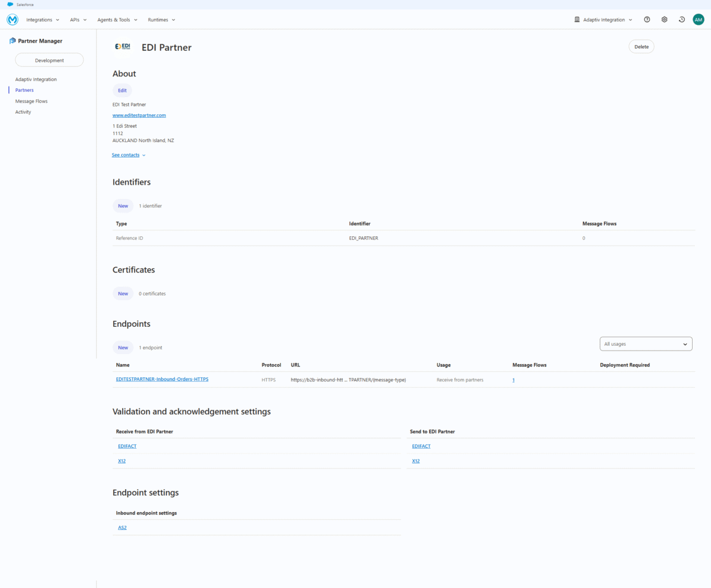Click the EDI Partner logo image
711x588 pixels.
[123, 46]
